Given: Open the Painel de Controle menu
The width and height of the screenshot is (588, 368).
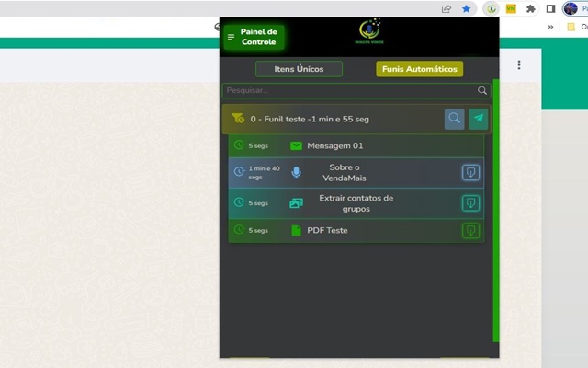Looking at the screenshot, I should [x=254, y=37].
